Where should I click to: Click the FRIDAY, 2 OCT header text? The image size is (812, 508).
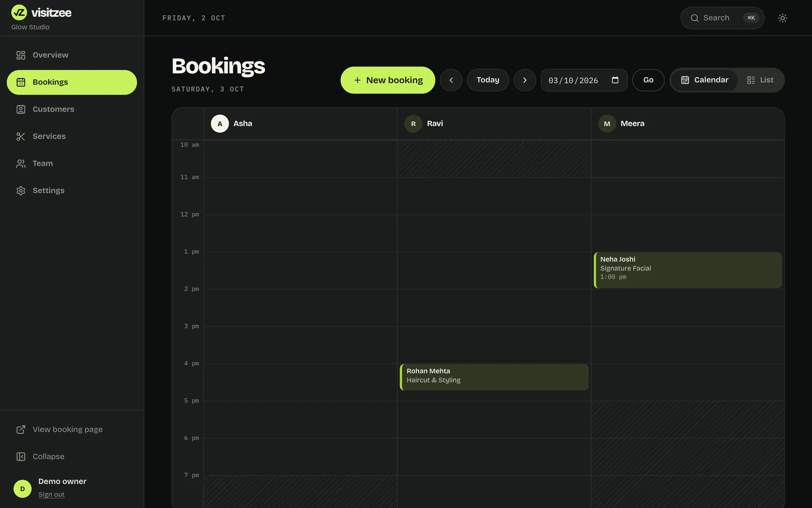[x=194, y=18]
